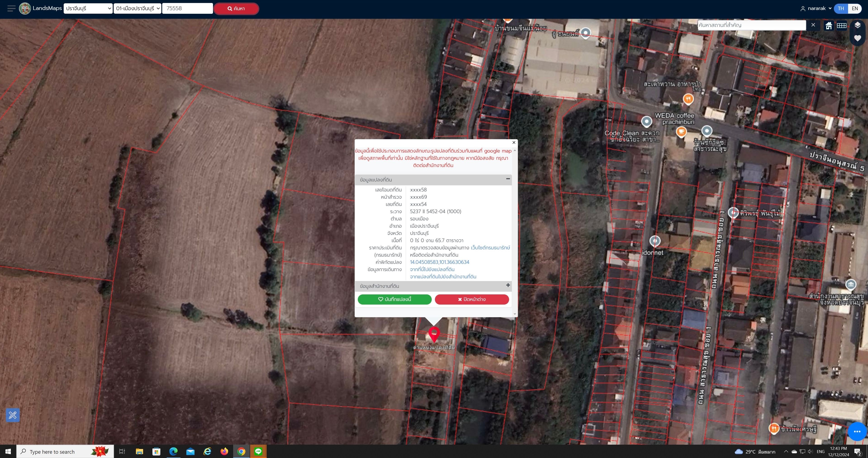Open the district dropdown 01-เมืองปราจีนบุรี
The image size is (868, 458).
point(137,8)
